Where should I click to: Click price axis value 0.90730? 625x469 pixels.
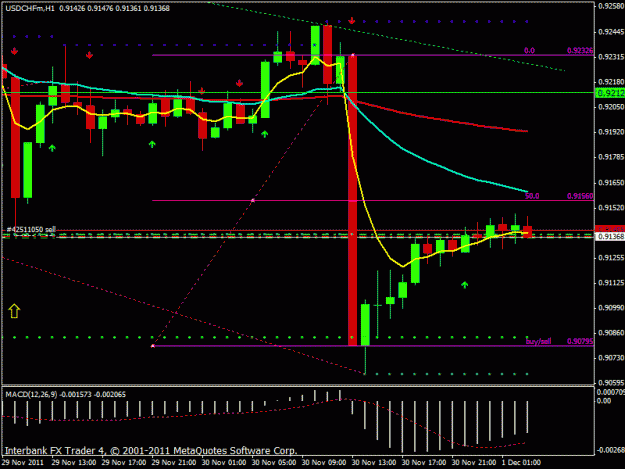[611, 358]
